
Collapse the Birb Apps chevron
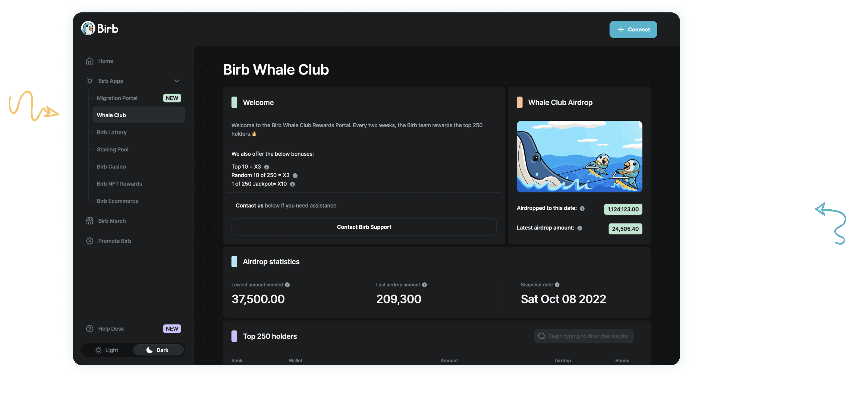coord(177,81)
